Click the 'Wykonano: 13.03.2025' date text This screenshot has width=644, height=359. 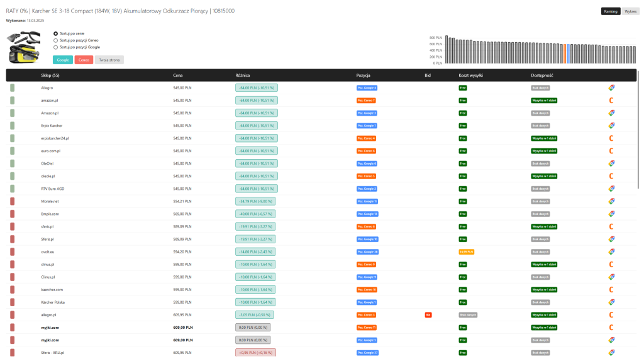(25, 21)
